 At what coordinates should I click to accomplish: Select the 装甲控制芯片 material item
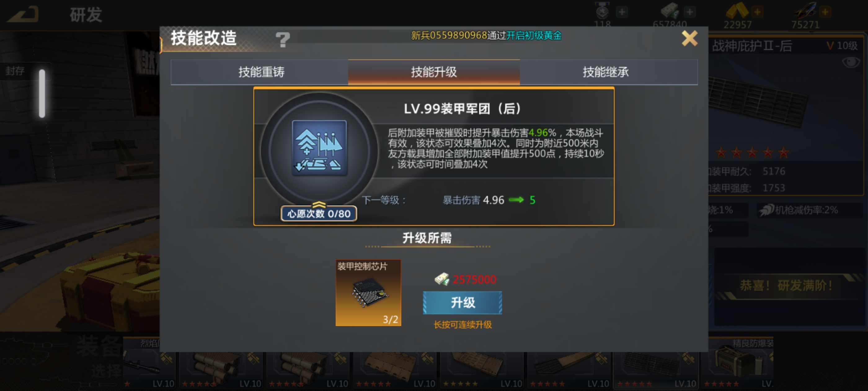(368, 293)
